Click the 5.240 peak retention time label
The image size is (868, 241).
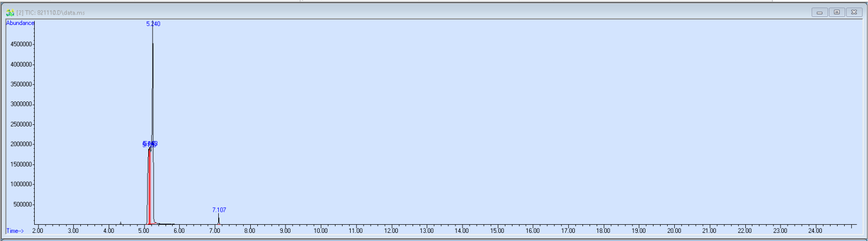pos(153,24)
